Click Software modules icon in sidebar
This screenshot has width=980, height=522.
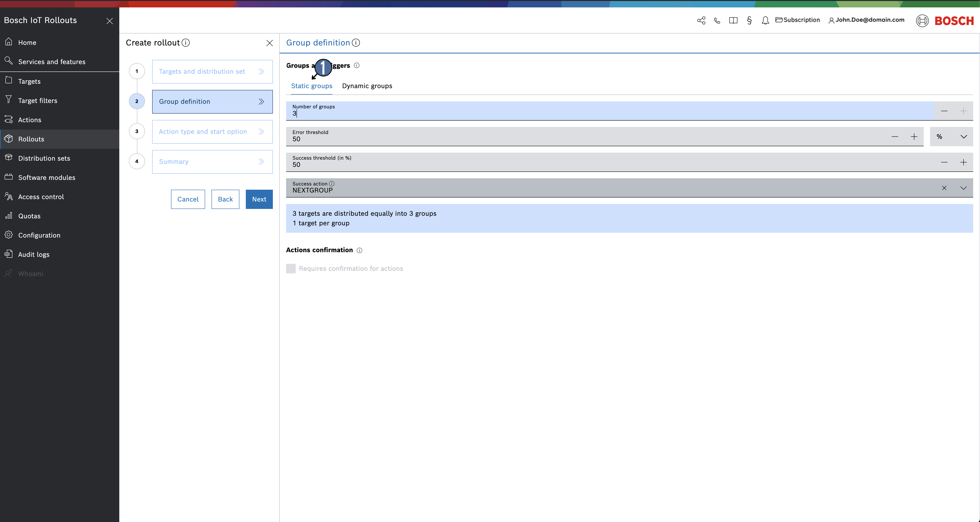point(8,177)
